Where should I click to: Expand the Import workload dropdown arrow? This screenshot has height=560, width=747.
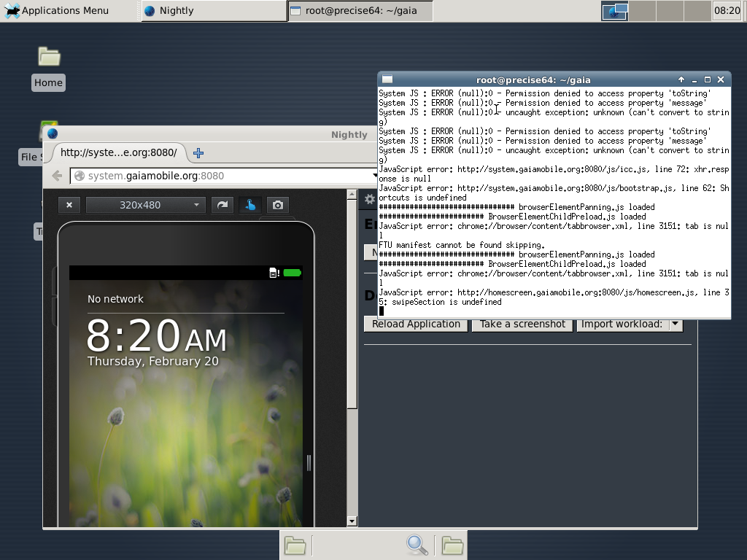675,324
